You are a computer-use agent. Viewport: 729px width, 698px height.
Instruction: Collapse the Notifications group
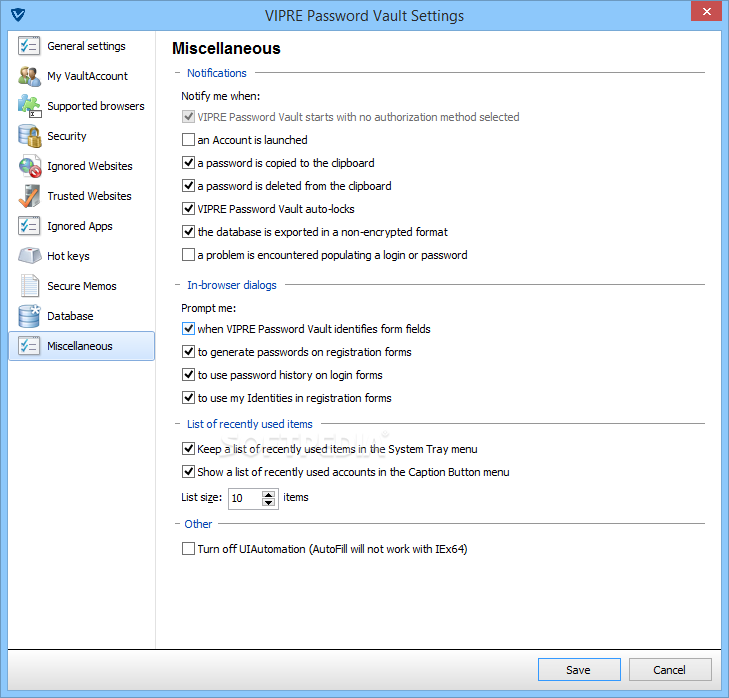(177, 73)
